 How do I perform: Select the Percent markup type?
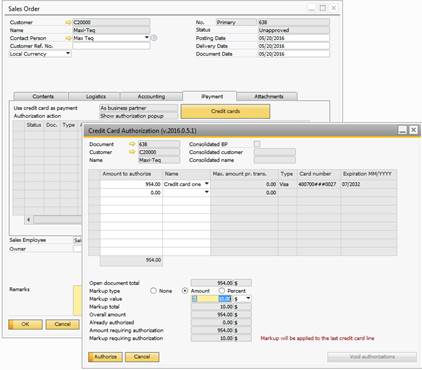pos(222,291)
